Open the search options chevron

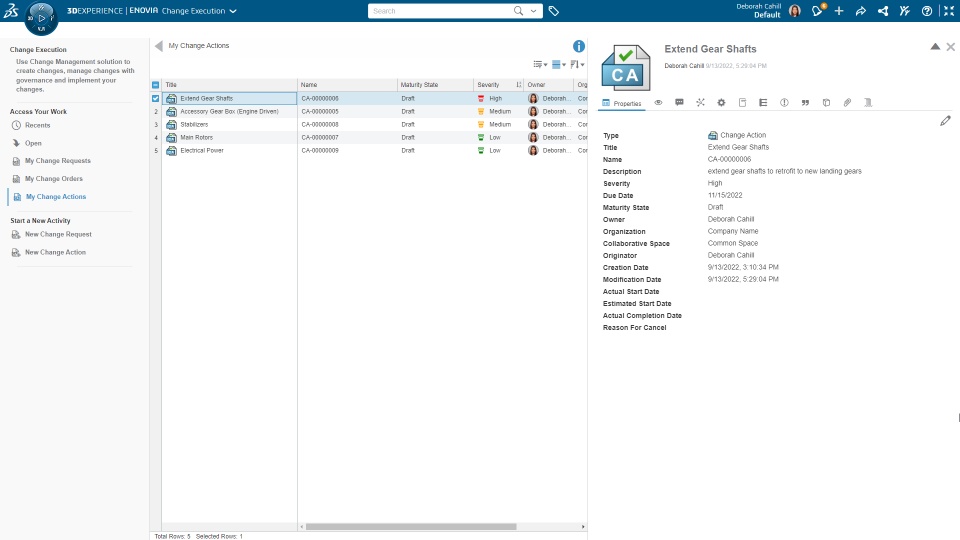[x=533, y=11]
